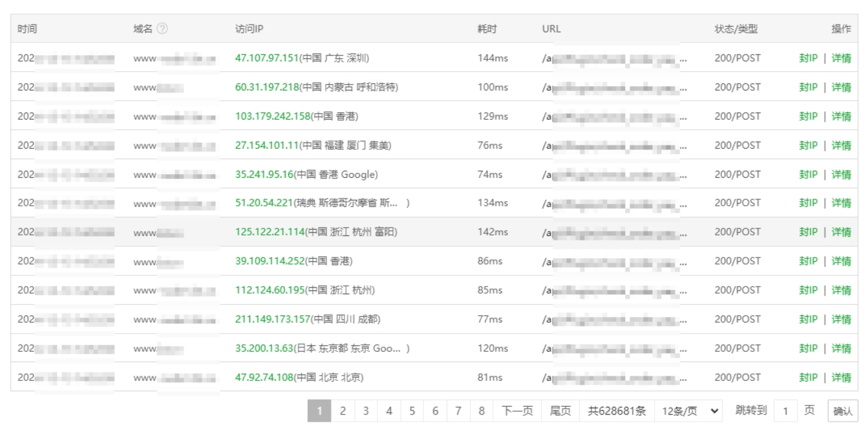868x441 pixels.
Task: Open 详情 for IP 211.149.173.157
Action: pyautogui.click(x=841, y=319)
